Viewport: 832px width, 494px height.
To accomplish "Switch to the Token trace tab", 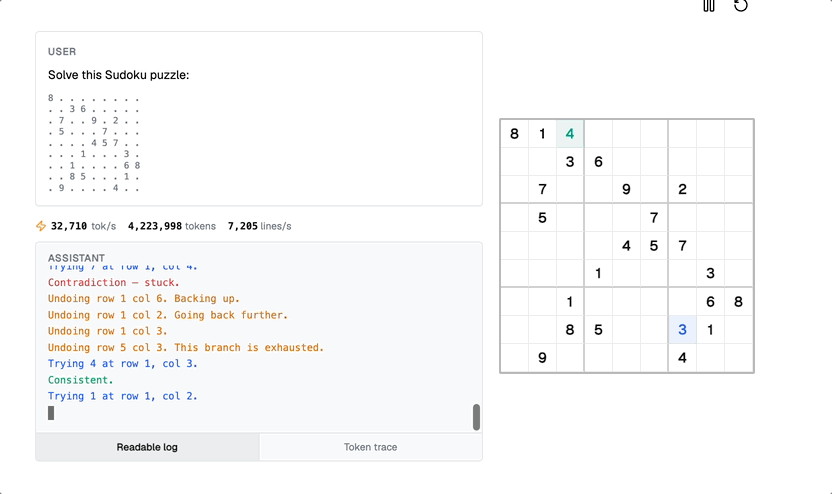I will coord(370,447).
